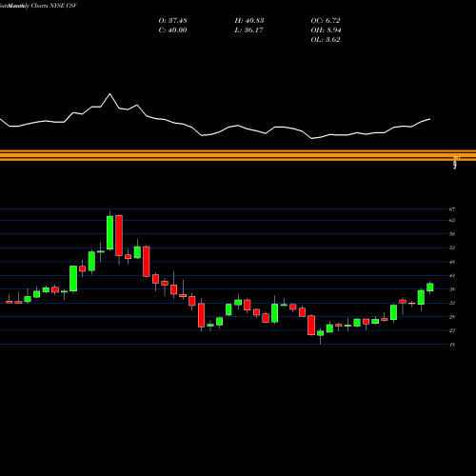Click the '18' price axis label
476x476 pixels.
click(452, 345)
